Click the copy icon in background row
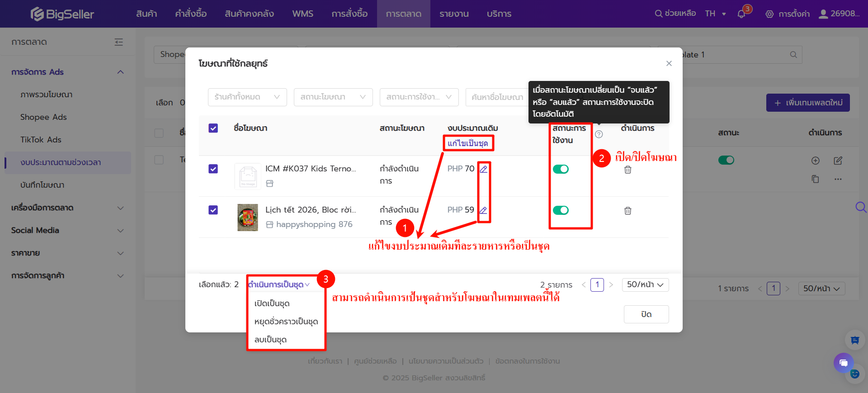The width and height of the screenshot is (868, 393). [x=816, y=179]
